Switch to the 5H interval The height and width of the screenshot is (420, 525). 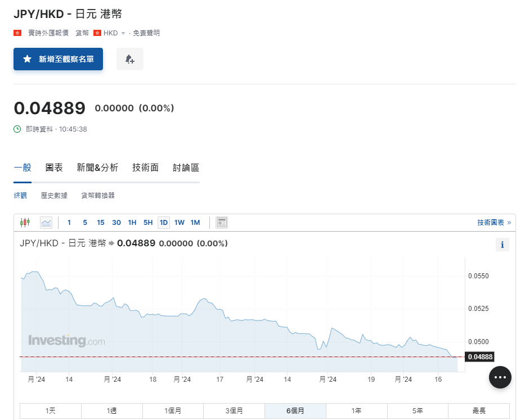(x=147, y=222)
